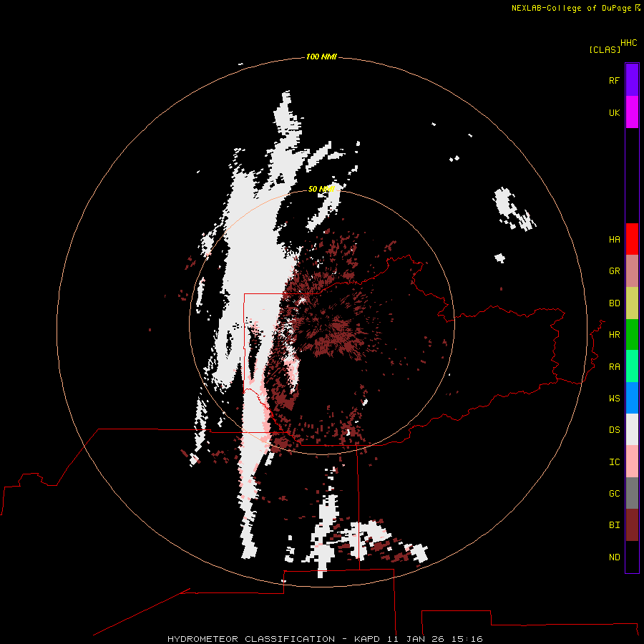
Task: Click the 100 NMI range ring label
Action: click(x=321, y=57)
